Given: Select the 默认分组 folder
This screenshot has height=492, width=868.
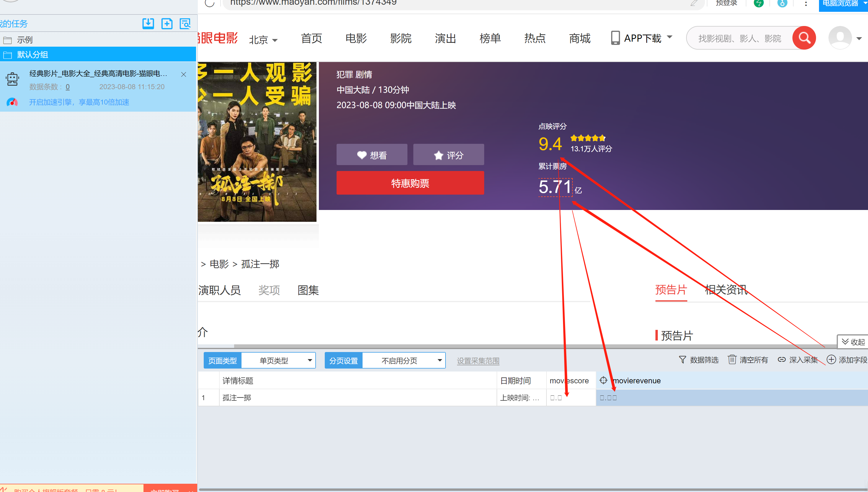Looking at the screenshot, I should click(x=32, y=54).
